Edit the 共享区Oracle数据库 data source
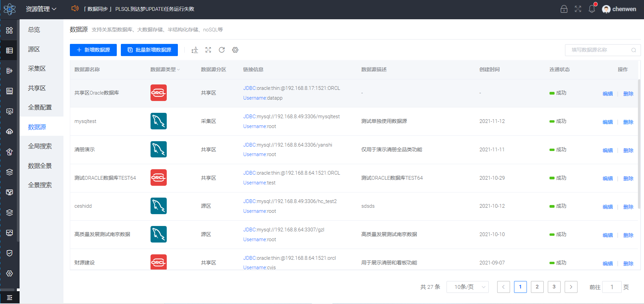644x304 pixels. 608,94
